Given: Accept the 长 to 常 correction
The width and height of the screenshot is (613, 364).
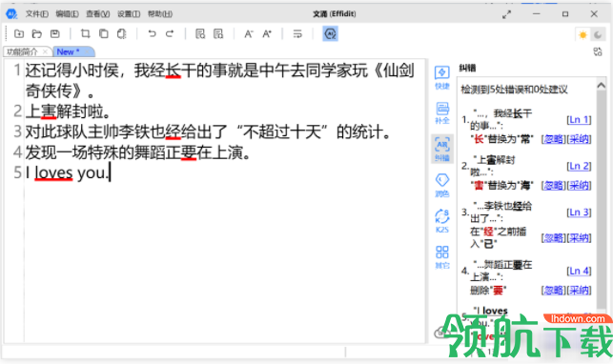Looking at the screenshot, I should [579, 139].
